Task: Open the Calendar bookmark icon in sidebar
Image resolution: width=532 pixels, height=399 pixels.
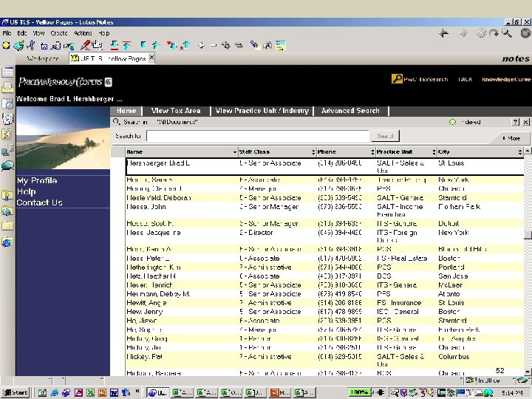Action: (7, 103)
